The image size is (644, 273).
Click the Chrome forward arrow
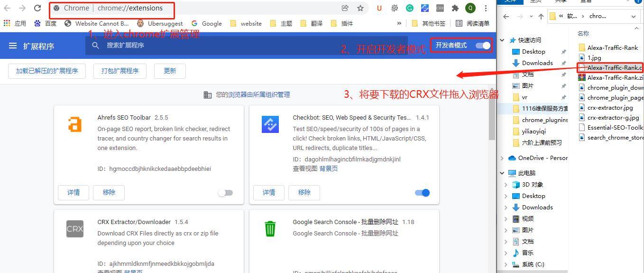pyautogui.click(x=22, y=8)
